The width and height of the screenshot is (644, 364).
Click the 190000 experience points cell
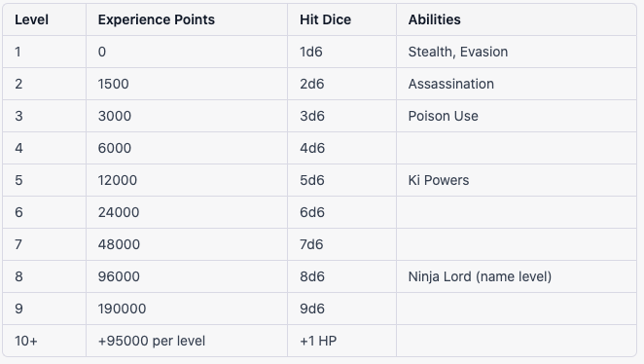tap(187, 309)
